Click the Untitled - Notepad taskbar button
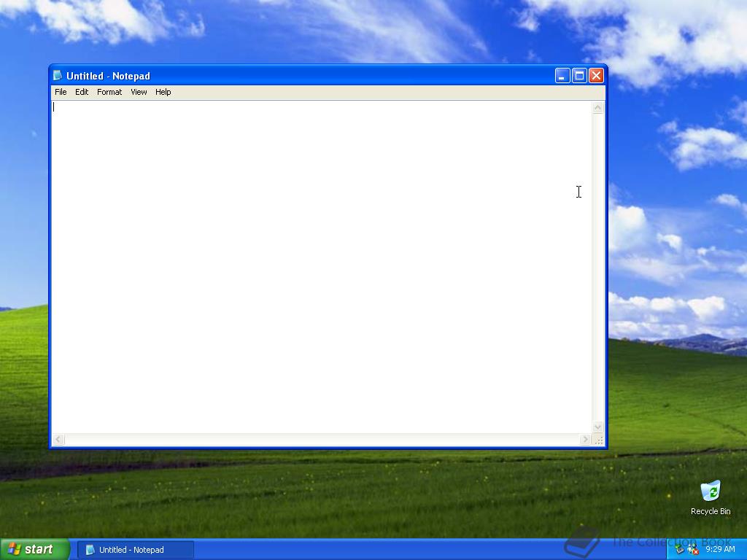This screenshot has height=560, width=747. coord(135,550)
